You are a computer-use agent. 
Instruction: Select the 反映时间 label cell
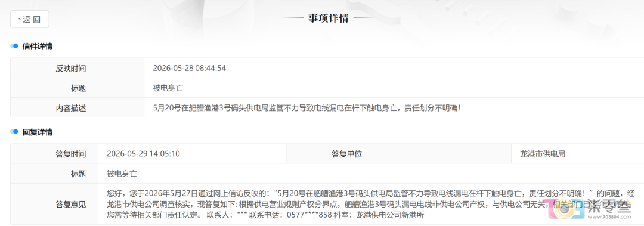pos(77,68)
